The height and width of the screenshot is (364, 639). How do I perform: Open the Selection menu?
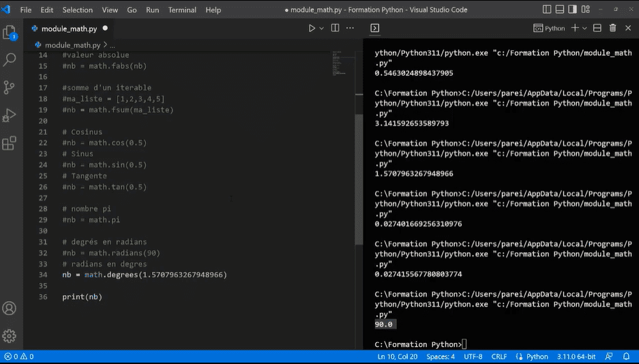(x=78, y=10)
